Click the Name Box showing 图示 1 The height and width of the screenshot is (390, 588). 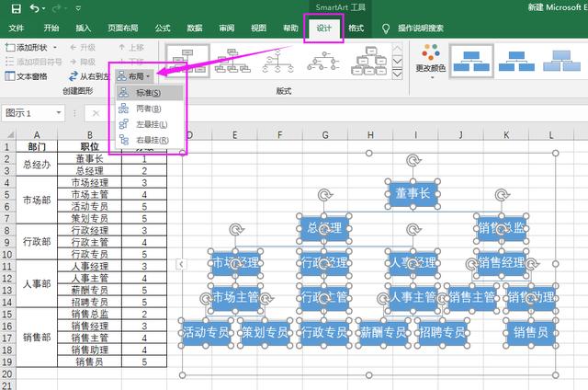[29, 112]
